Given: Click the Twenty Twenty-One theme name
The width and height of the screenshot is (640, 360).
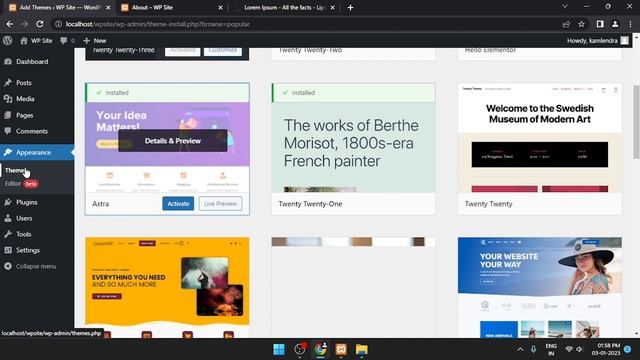Looking at the screenshot, I should [310, 204].
